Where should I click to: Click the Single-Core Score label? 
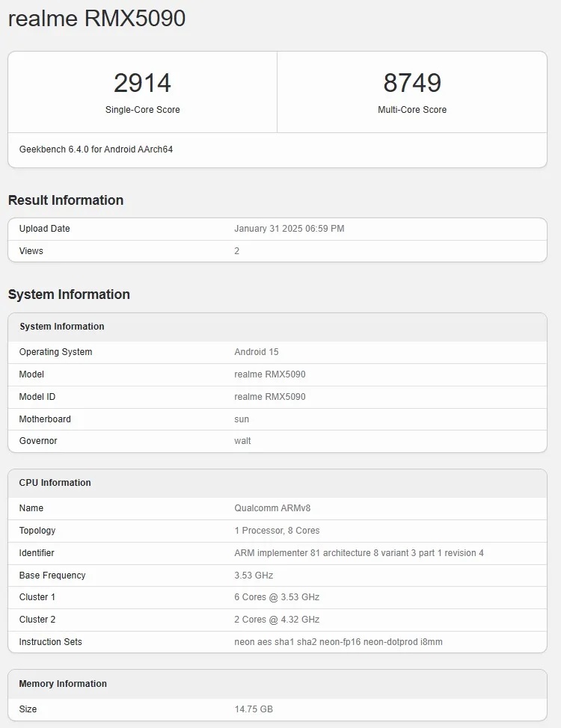pyautogui.click(x=142, y=110)
